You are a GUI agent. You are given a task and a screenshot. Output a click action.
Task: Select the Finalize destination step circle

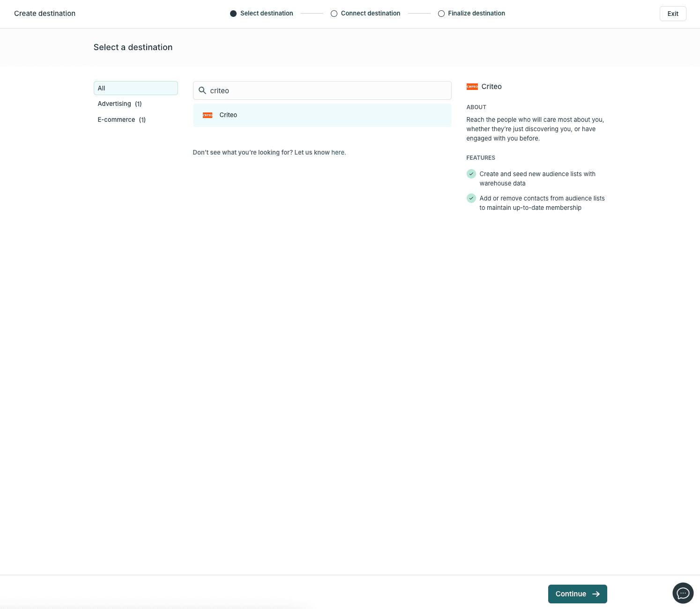pyautogui.click(x=441, y=14)
